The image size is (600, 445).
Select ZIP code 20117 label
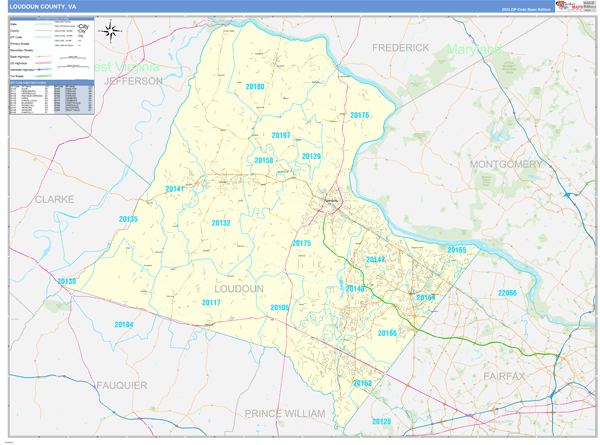pyautogui.click(x=211, y=302)
